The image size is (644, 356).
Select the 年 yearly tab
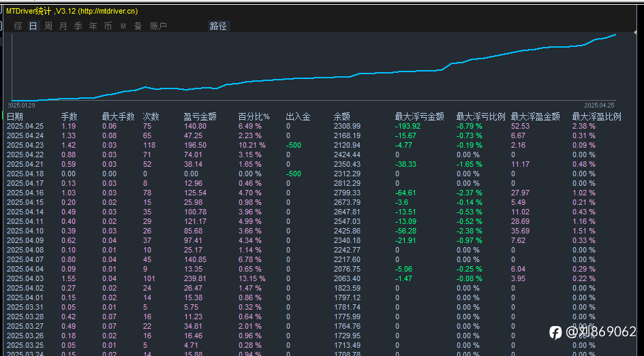tap(93, 26)
